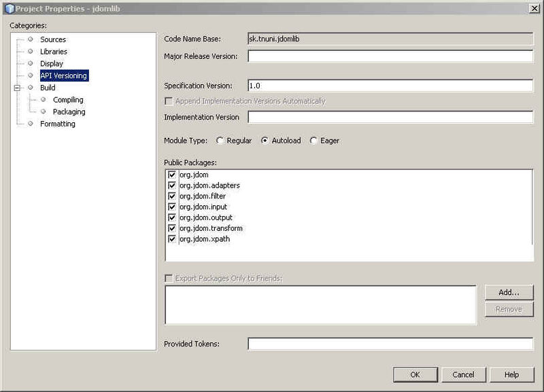Click the Specification Version field
The width and height of the screenshot is (544, 392).
point(390,86)
